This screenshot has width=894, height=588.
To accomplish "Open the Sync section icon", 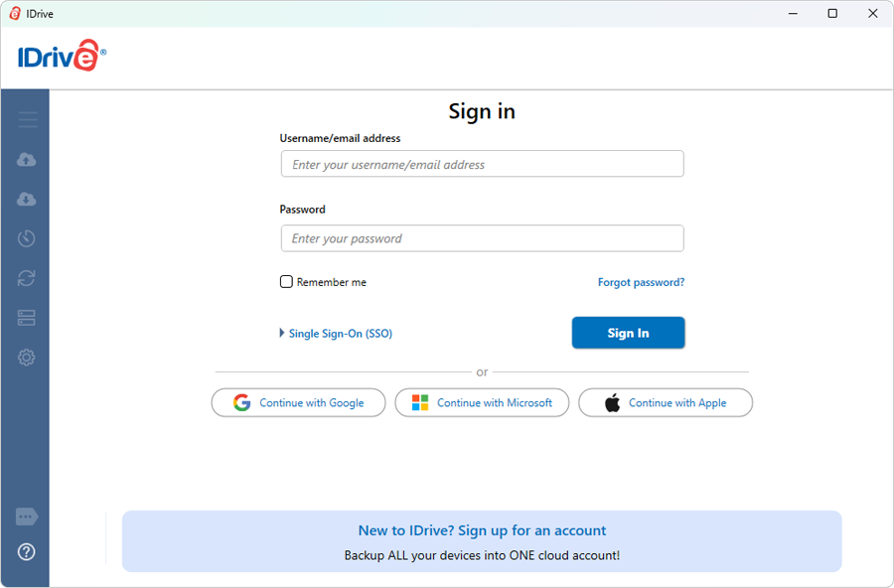I will (x=27, y=278).
